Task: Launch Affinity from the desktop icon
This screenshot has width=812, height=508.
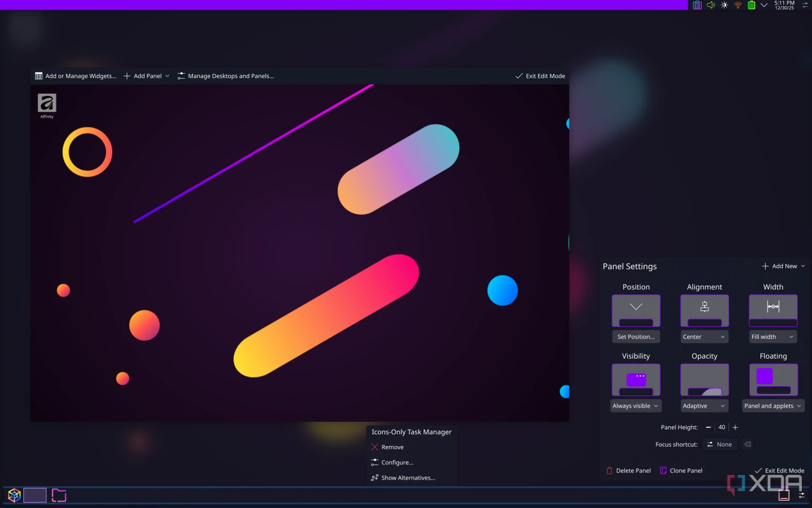Action: (46, 102)
